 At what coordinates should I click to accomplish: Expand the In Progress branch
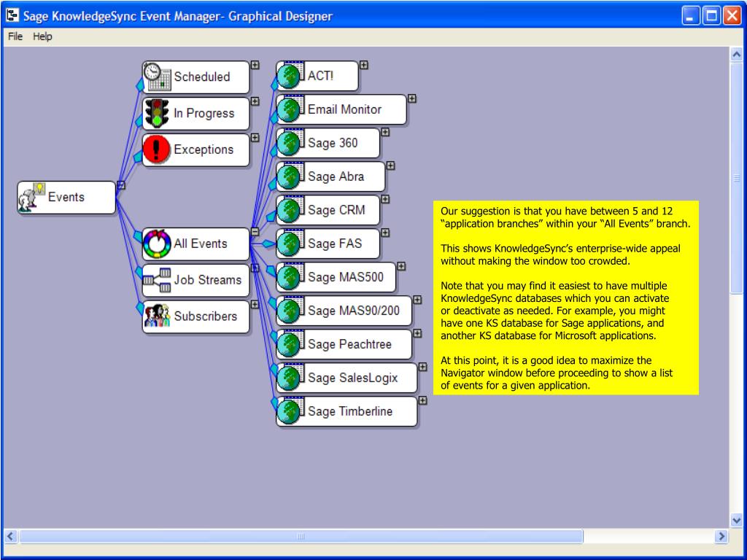(x=255, y=101)
